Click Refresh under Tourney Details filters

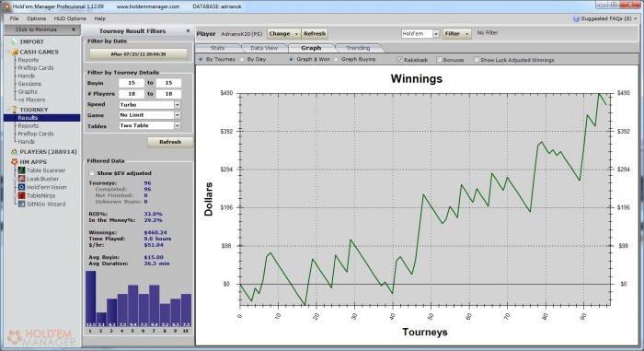[x=169, y=142]
